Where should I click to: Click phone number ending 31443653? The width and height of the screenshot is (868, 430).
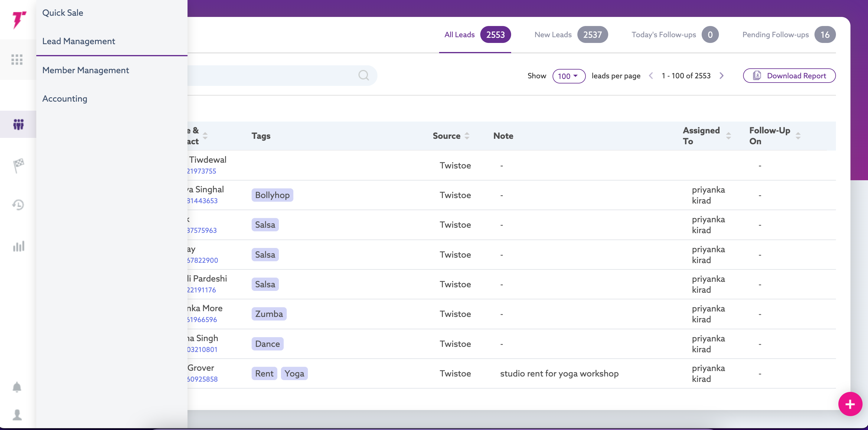point(202,201)
